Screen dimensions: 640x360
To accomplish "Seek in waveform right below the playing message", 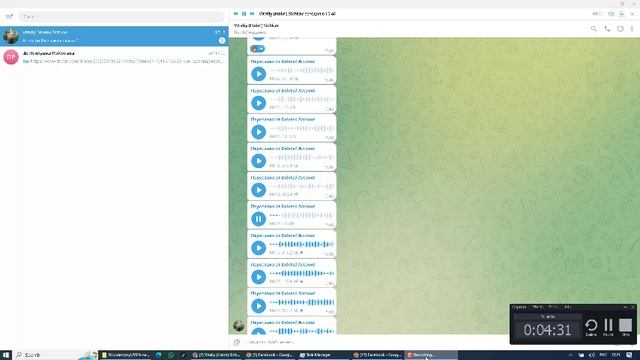I will (302, 244).
